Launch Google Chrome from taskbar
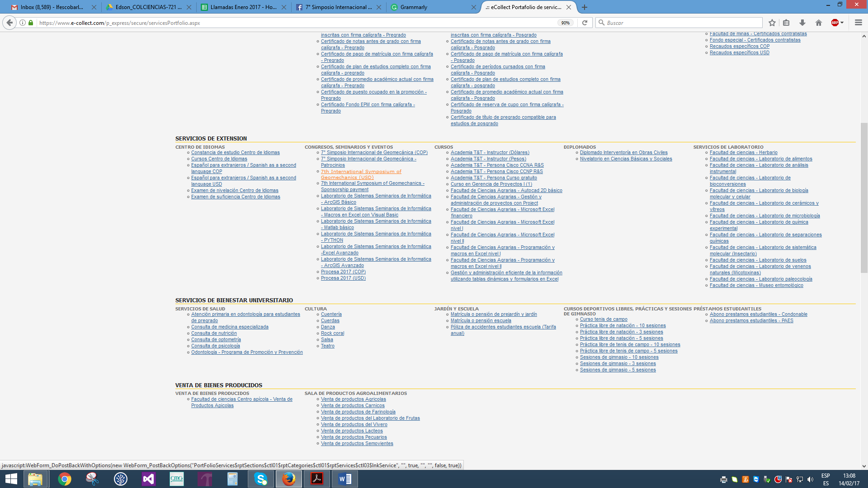The image size is (868, 488). [65, 479]
